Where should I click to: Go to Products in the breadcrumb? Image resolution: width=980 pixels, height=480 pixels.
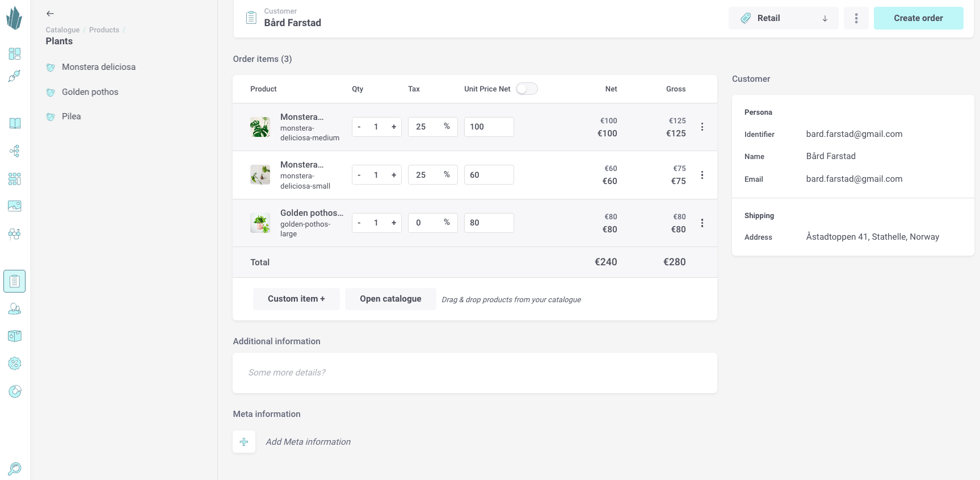coord(104,30)
